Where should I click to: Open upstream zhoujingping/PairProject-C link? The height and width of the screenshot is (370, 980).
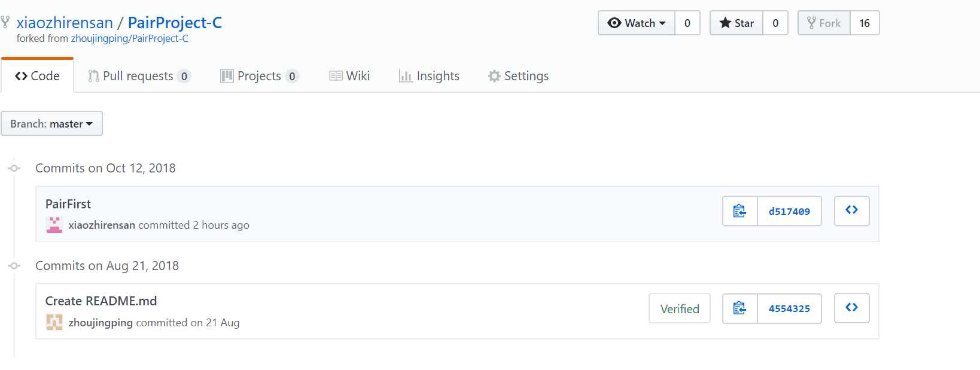click(130, 38)
